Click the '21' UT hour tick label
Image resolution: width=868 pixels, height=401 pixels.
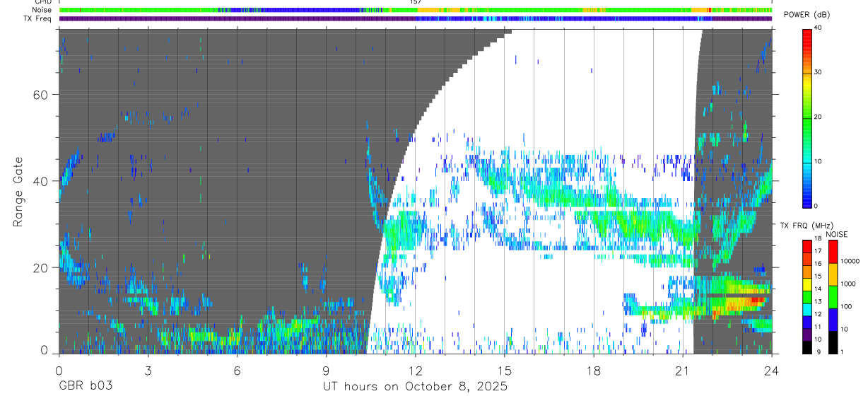(x=683, y=370)
